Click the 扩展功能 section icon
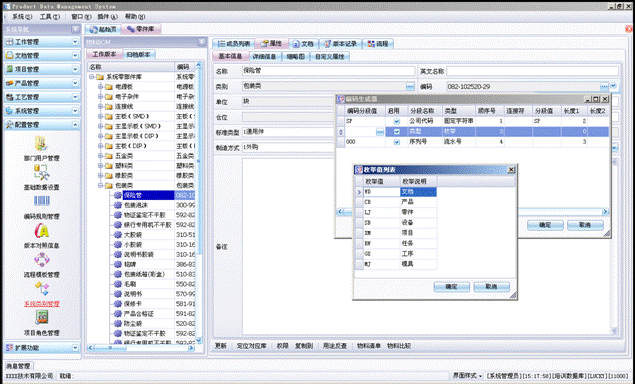The image size is (635, 384). tap(9, 348)
